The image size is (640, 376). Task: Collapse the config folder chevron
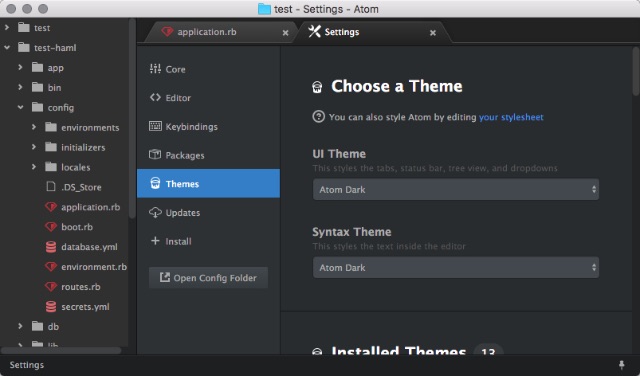pyautogui.click(x=20, y=107)
